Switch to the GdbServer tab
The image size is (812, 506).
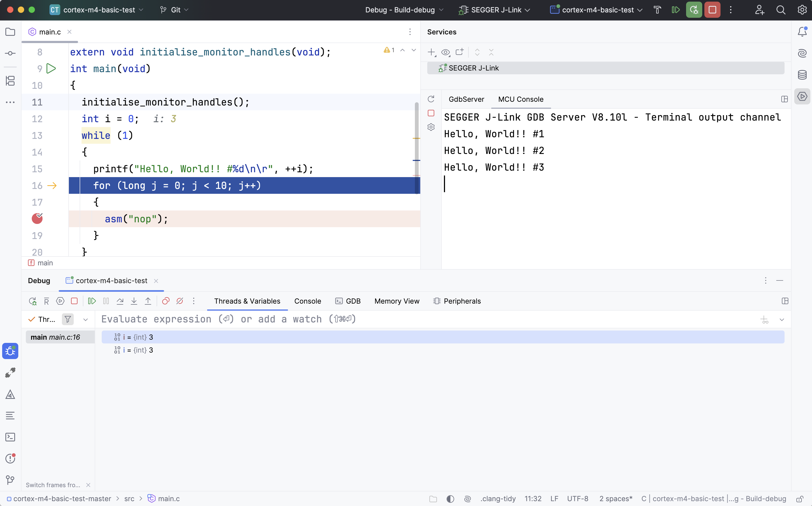pos(466,99)
